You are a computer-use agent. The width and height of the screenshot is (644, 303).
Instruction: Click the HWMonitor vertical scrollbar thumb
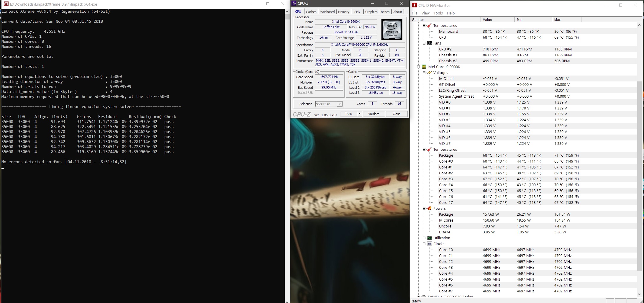coord(640,176)
